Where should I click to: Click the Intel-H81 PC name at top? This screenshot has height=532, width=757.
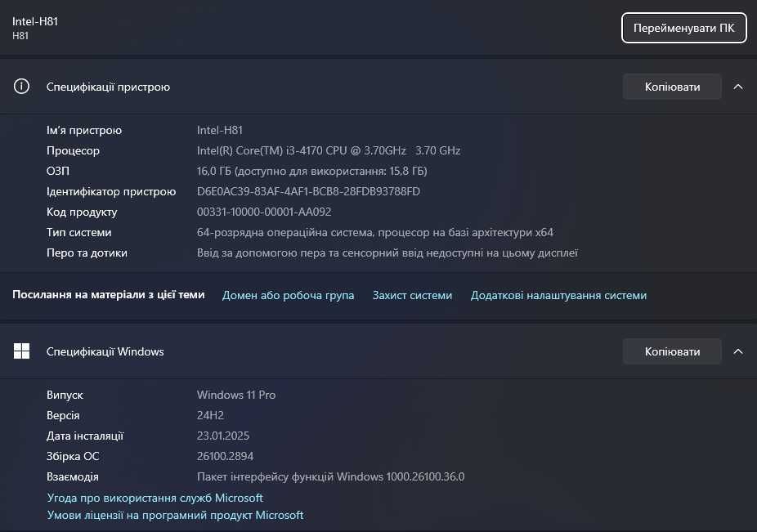tap(35, 21)
